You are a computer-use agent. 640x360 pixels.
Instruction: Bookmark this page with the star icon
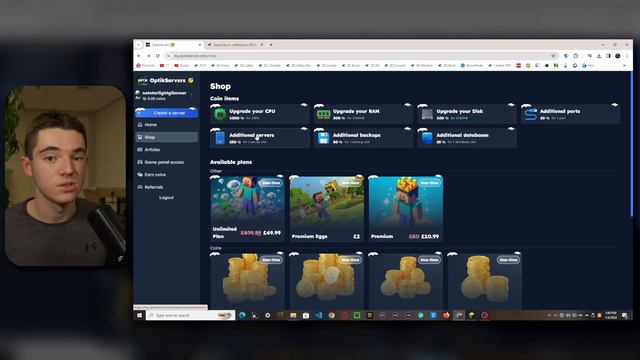(x=553, y=56)
